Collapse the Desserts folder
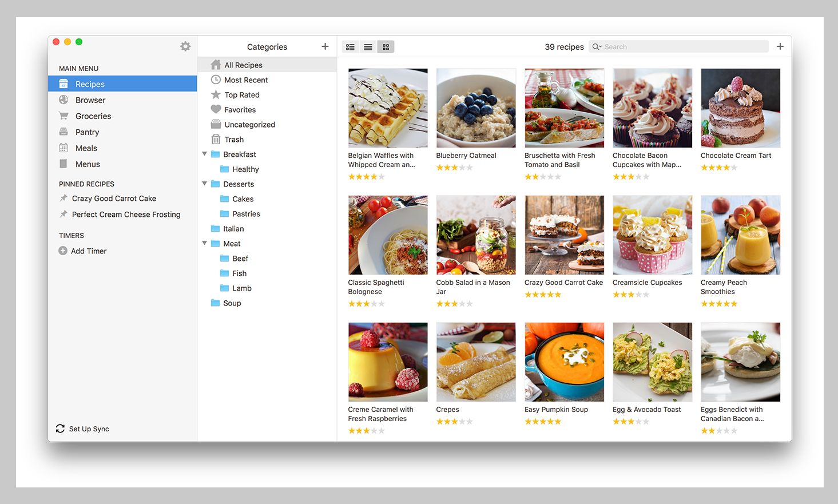Image resolution: width=838 pixels, height=504 pixels. [x=205, y=184]
